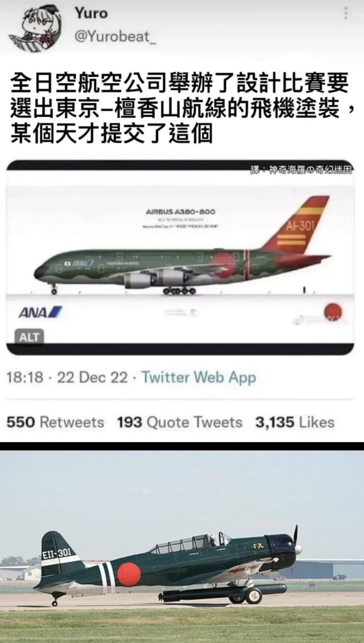Open the @Yurobeat_ handle link
This screenshot has width=364, height=643.
coord(115,36)
